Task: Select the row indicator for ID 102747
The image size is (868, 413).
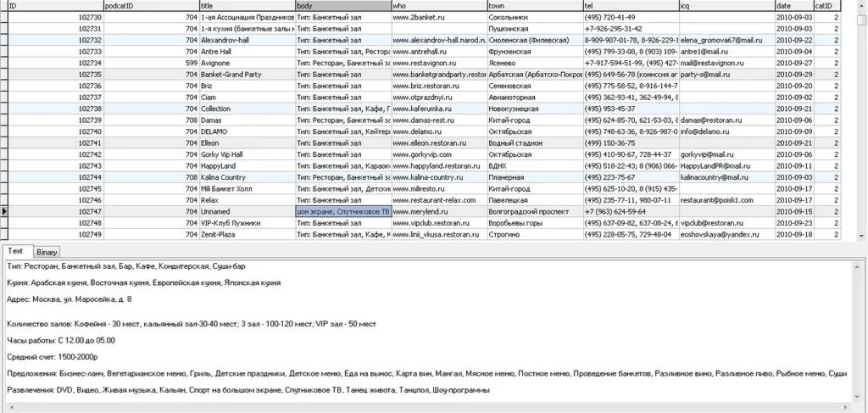Action: point(4,211)
